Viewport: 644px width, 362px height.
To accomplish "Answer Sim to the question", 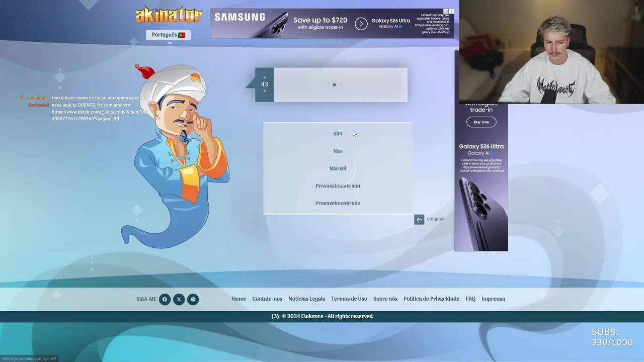I will click(338, 134).
